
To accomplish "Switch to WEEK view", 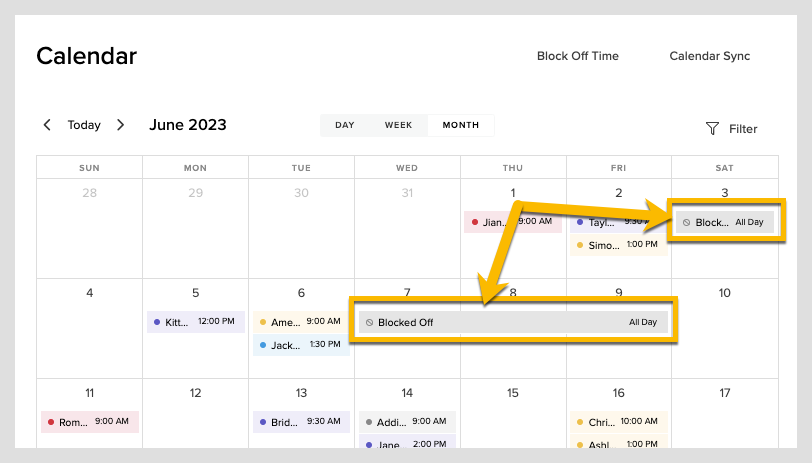I will click(x=398, y=125).
